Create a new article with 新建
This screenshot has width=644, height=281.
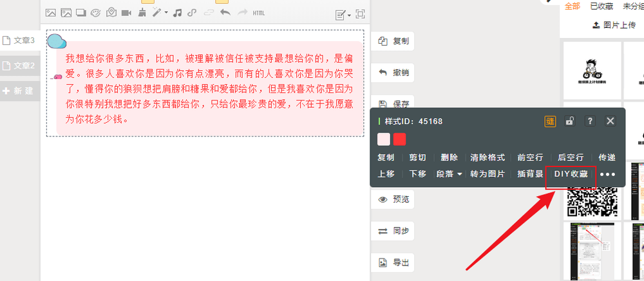coord(20,91)
